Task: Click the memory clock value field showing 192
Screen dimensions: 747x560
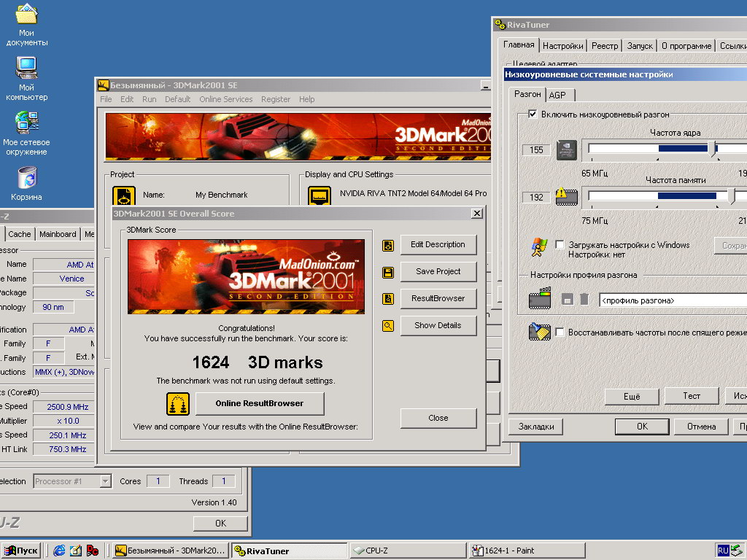Action: click(536, 197)
